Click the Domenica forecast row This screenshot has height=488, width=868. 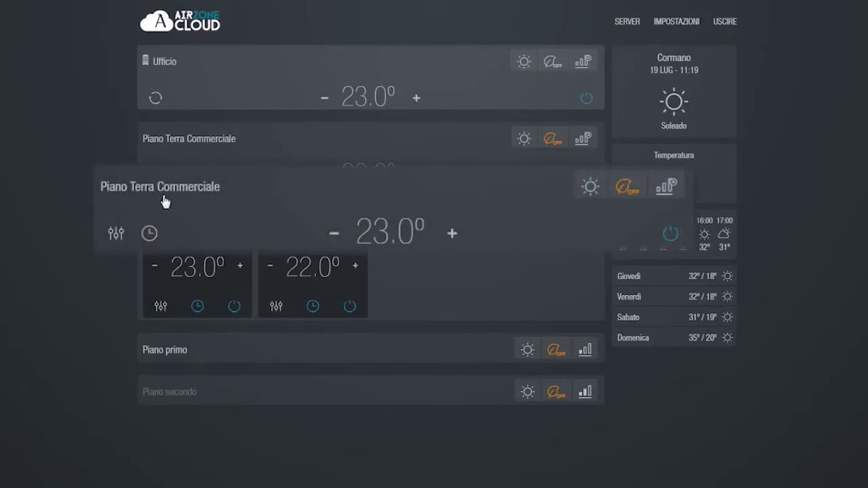(x=675, y=338)
